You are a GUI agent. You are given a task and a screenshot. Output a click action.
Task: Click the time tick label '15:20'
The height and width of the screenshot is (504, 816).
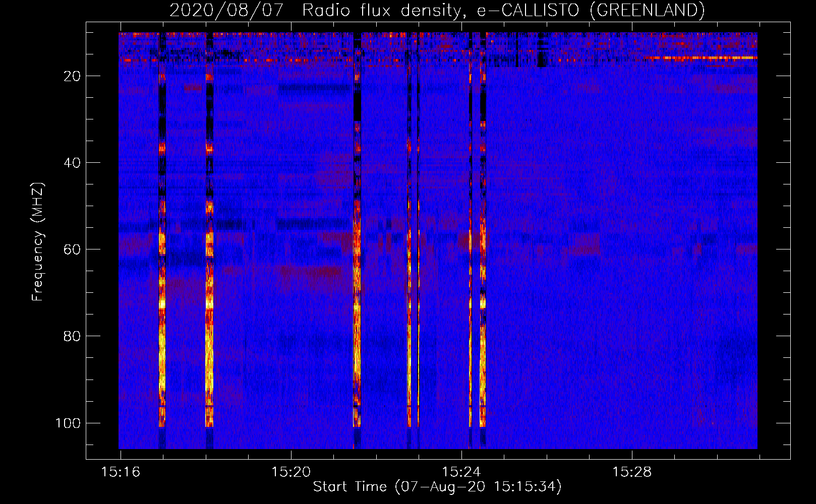coord(291,472)
